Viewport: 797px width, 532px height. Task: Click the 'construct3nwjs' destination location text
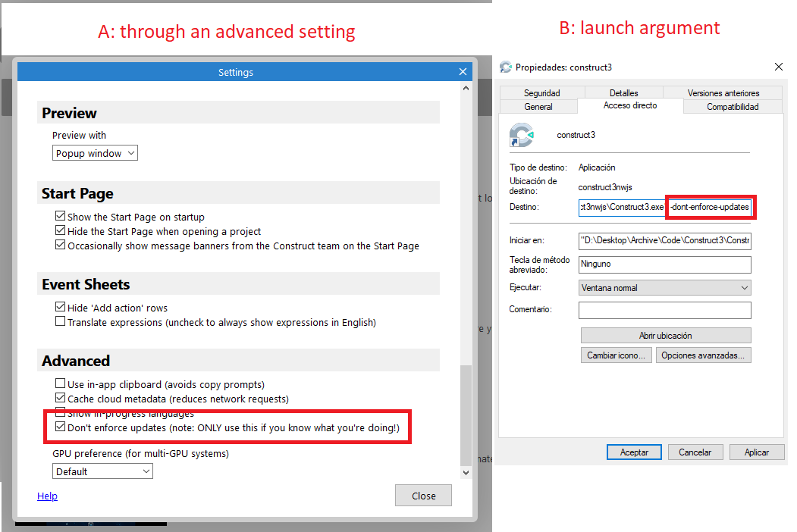605,187
